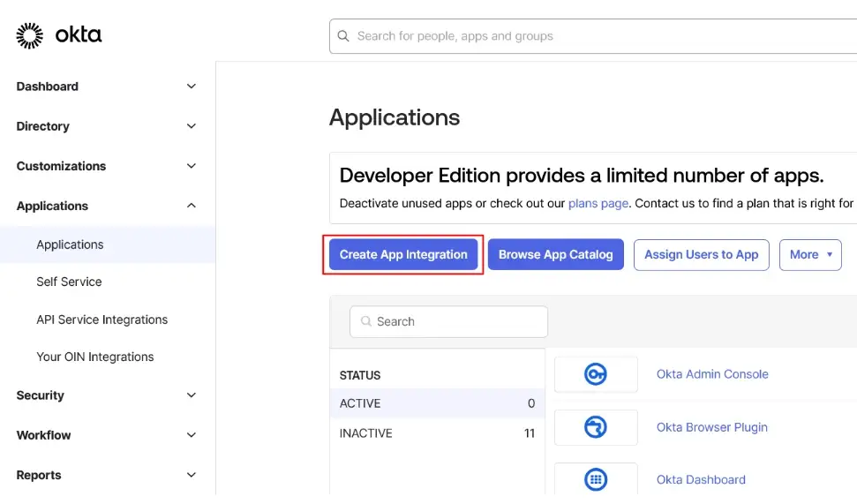
Task: Expand the Security menu chevron
Action: [192, 395]
